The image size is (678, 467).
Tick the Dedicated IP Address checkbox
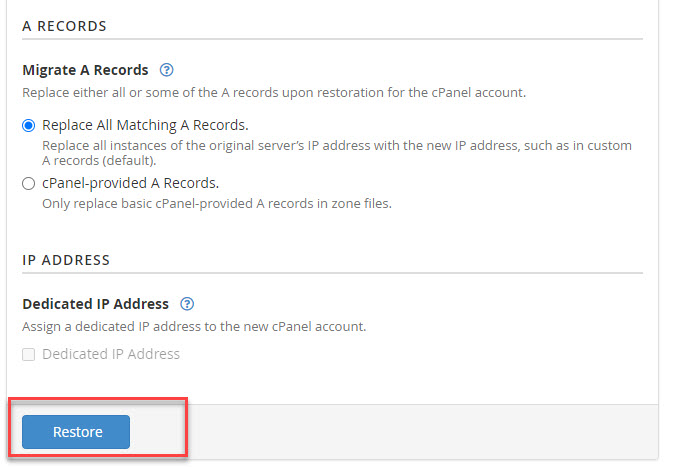tap(29, 354)
